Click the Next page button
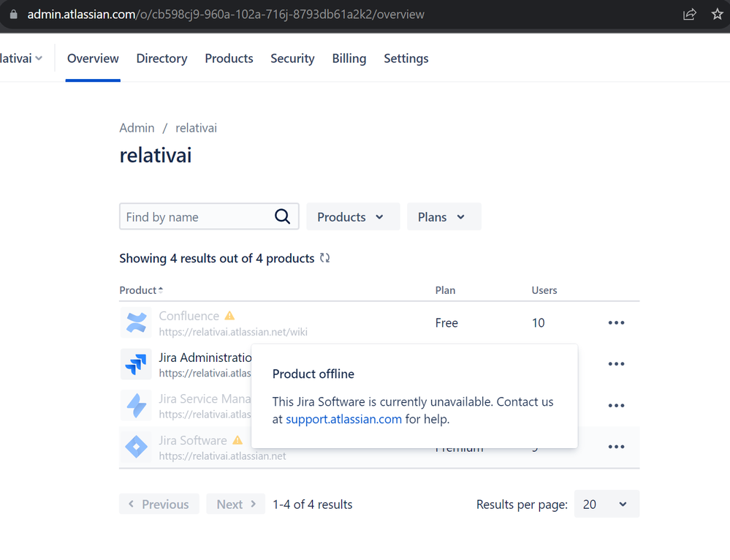 pyautogui.click(x=236, y=504)
